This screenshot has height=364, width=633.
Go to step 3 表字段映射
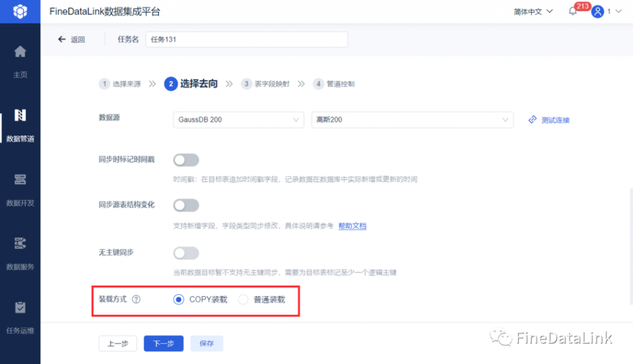pyautogui.click(x=265, y=84)
